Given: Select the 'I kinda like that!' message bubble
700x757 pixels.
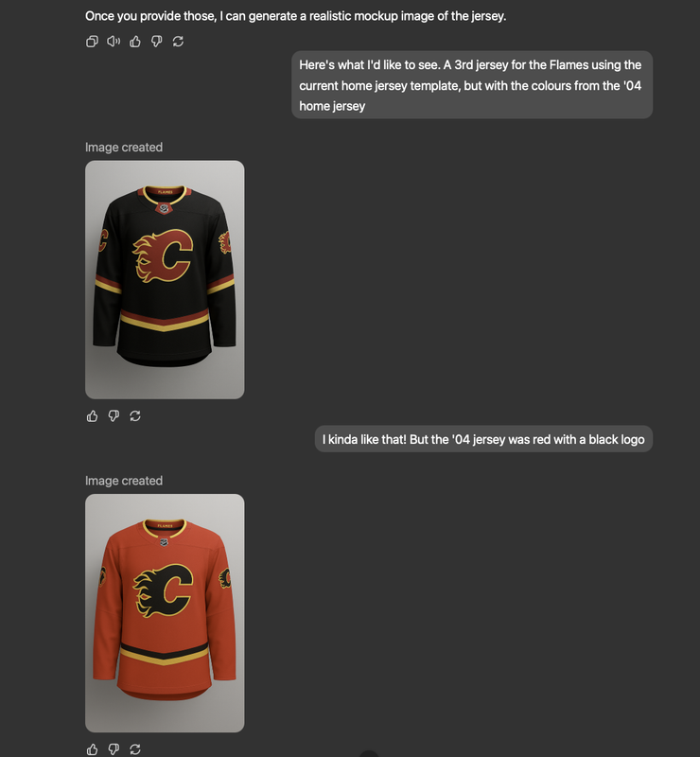Looking at the screenshot, I should click(x=483, y=439).
